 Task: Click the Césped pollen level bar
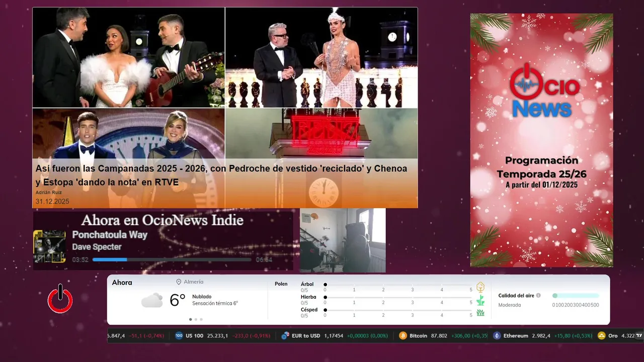click(x=398, y=310)
